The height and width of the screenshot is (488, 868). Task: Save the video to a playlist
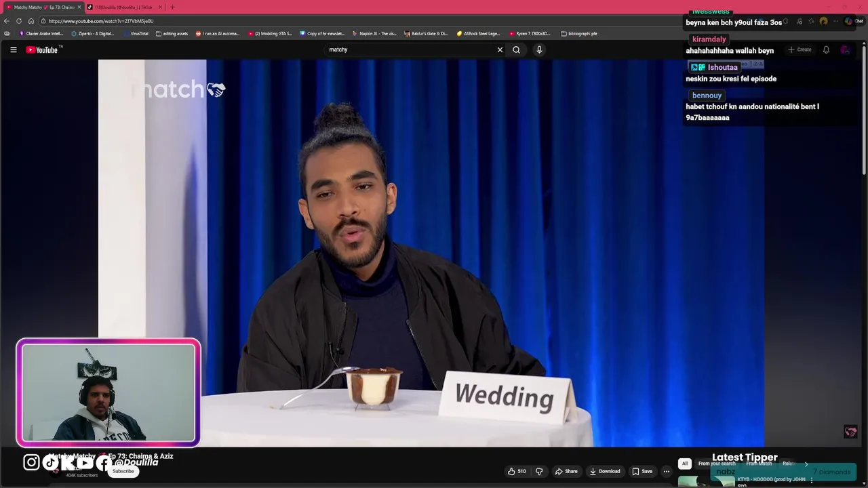[x=642, y=471]
